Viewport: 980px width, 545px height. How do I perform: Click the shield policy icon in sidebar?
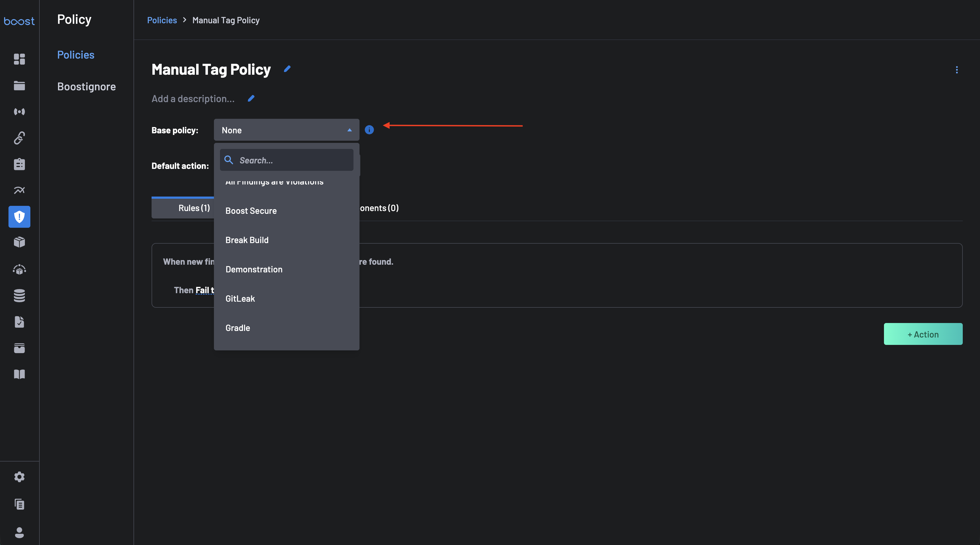pos(19,217)
